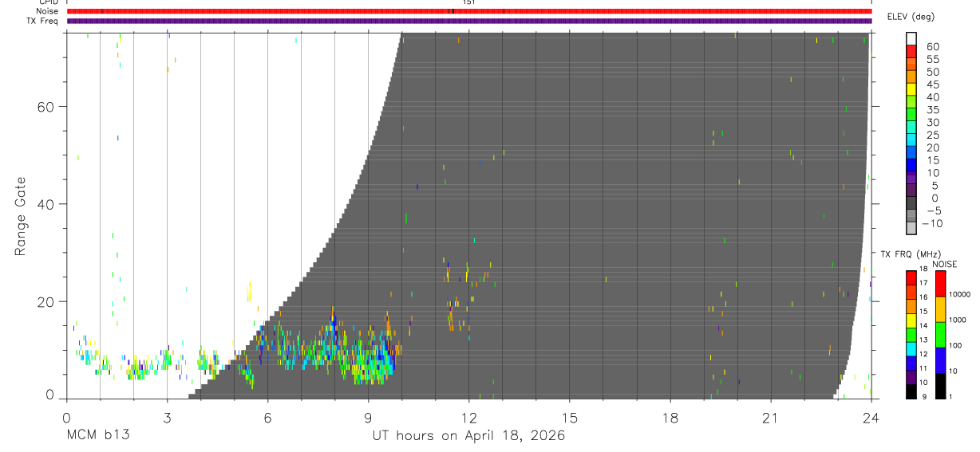
Task: Click the purple TX Freq status bar at the top
Action: click(469, 21)
